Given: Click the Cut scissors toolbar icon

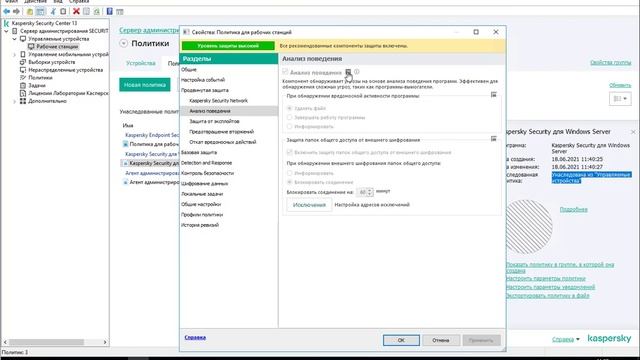Looking at the screenshot, I should pyautogui.click(x=53, y=11).
